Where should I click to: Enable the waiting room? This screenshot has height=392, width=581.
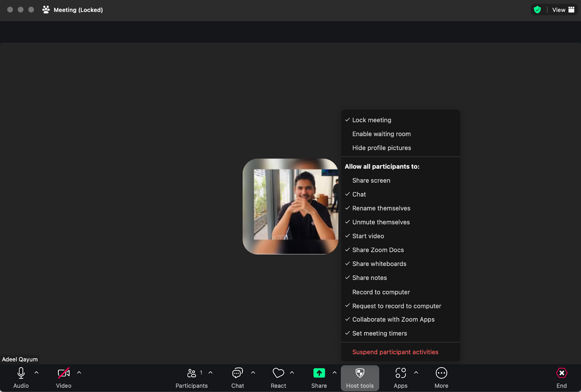coord(381,134)
